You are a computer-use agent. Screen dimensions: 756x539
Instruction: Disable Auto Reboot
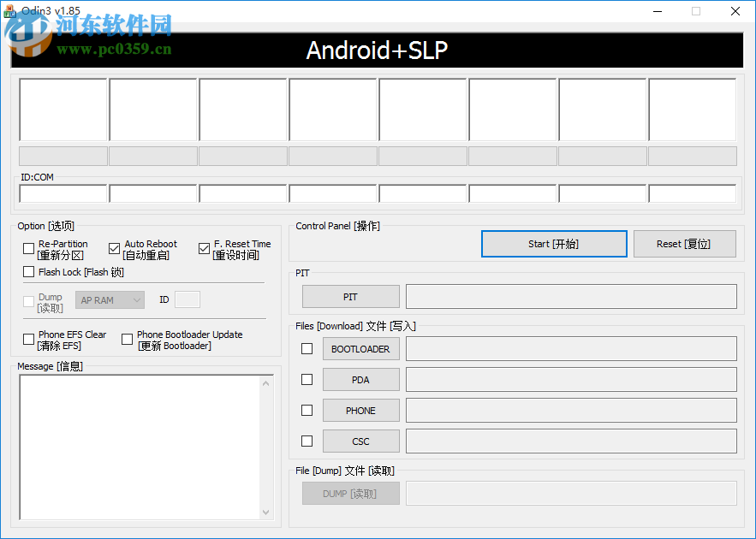[114, 248]
